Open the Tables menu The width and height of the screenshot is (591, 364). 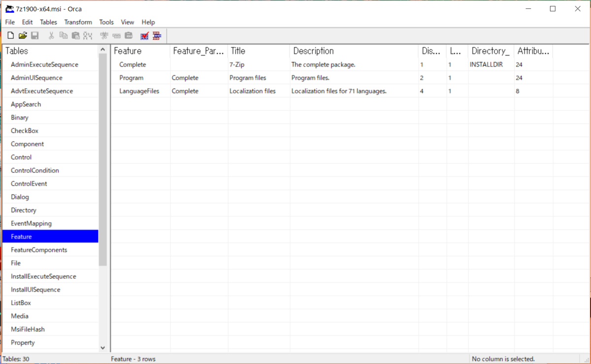coord(48,22)
